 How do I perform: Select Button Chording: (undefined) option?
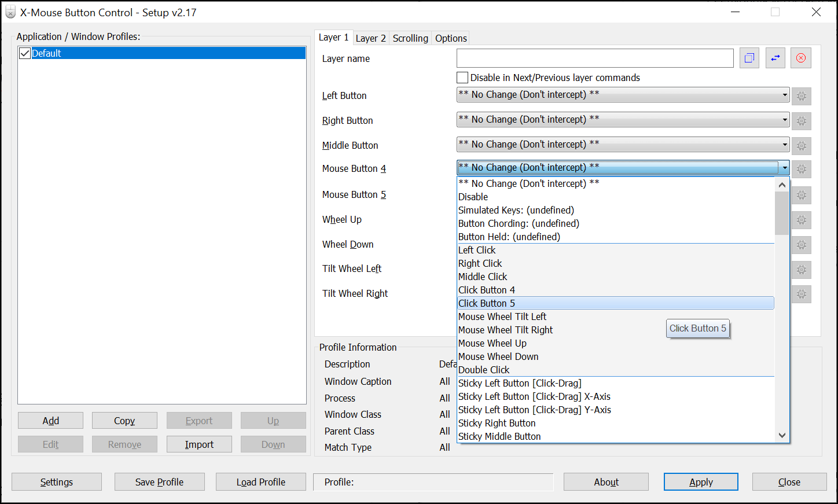point(616,223)
